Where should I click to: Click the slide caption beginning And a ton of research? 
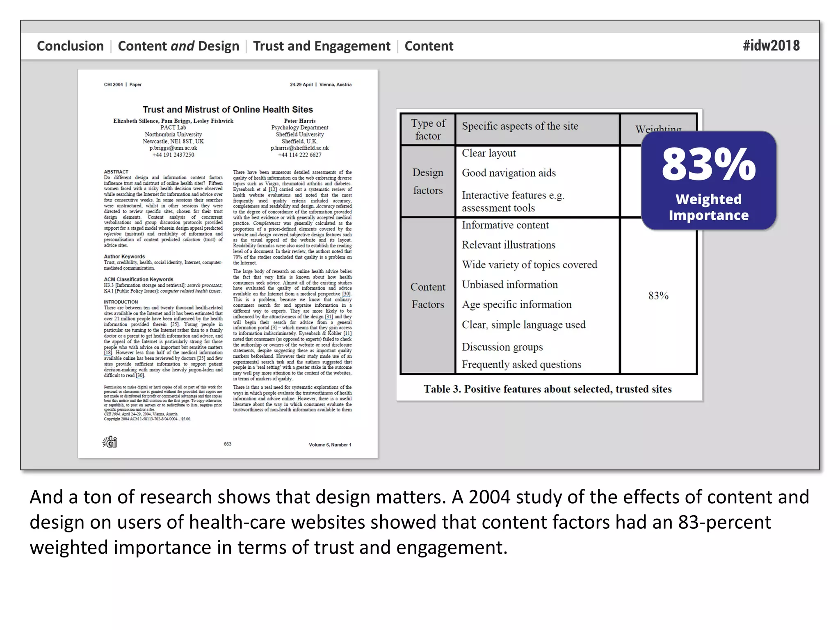(x=420, y=522)
